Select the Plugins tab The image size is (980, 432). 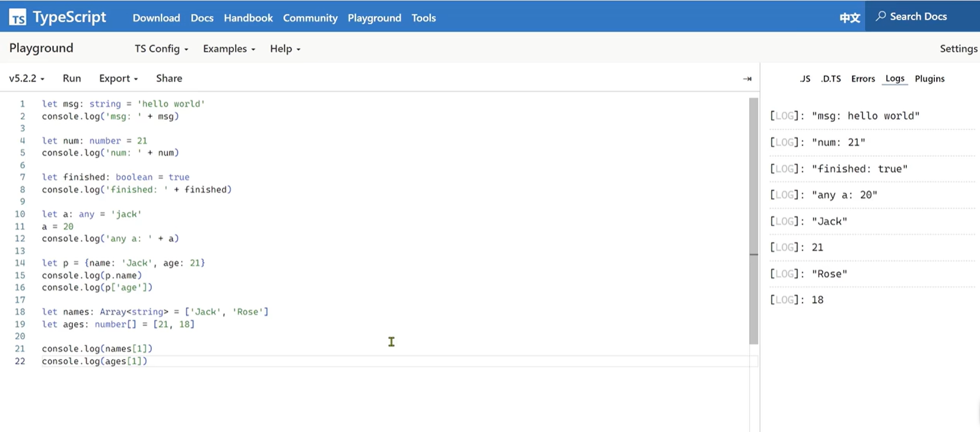[930, 78]
